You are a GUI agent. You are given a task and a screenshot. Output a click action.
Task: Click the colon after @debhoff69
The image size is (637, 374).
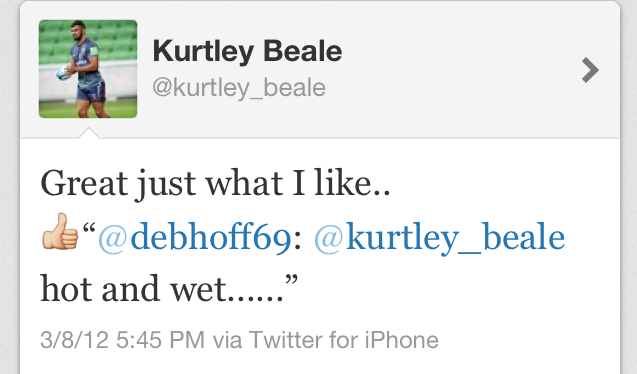pyautogui.click(x=297, y=242)
